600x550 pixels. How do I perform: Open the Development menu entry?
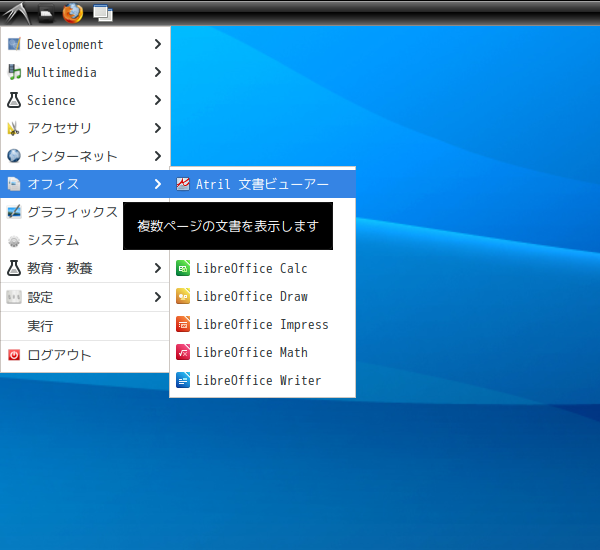click(x=85, y=44)
